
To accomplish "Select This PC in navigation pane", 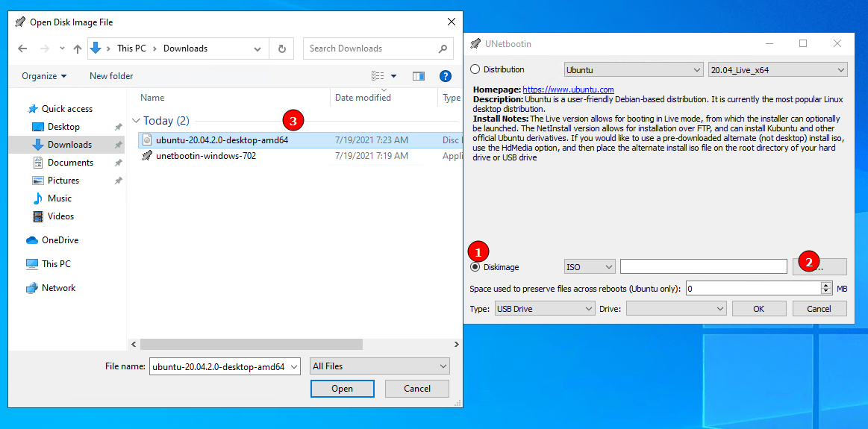I will click(56, 264).
